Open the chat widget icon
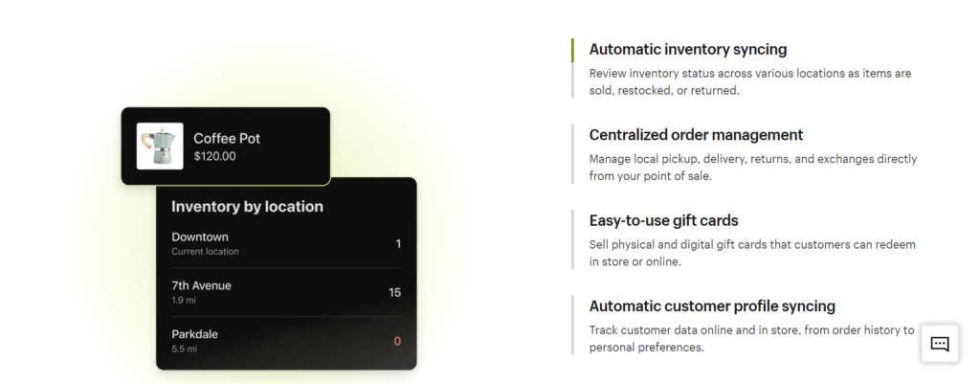980x384 pixels. tap(939, 344)
